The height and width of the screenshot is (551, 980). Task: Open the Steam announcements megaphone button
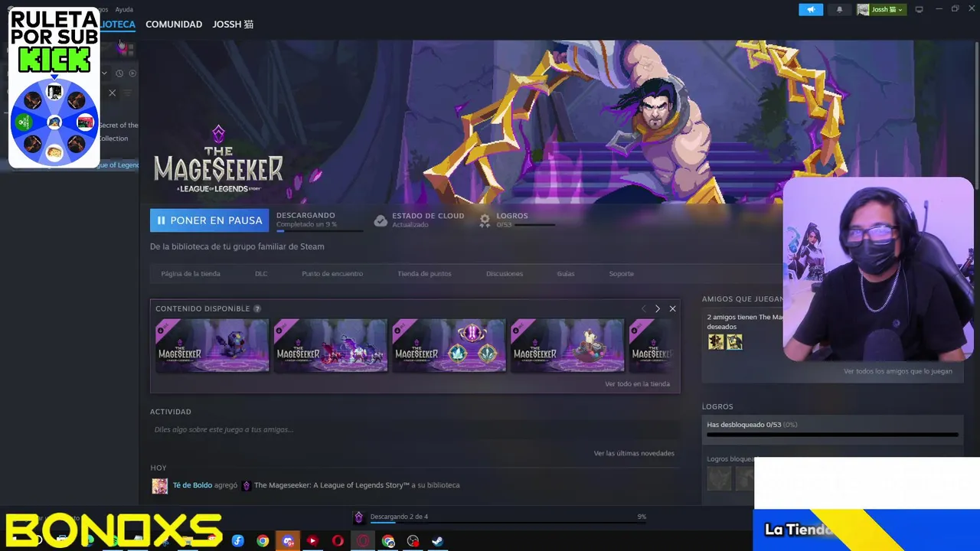coord(811,9)
